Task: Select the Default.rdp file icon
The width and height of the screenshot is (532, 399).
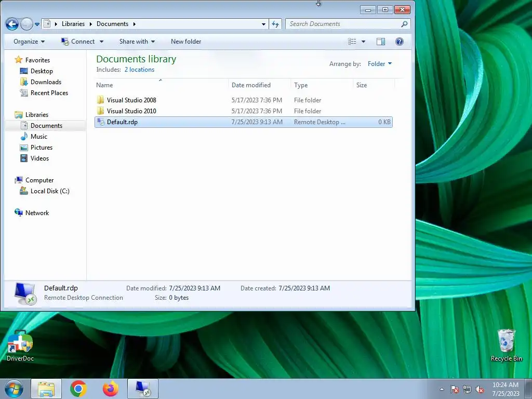Action: point(101,122)
